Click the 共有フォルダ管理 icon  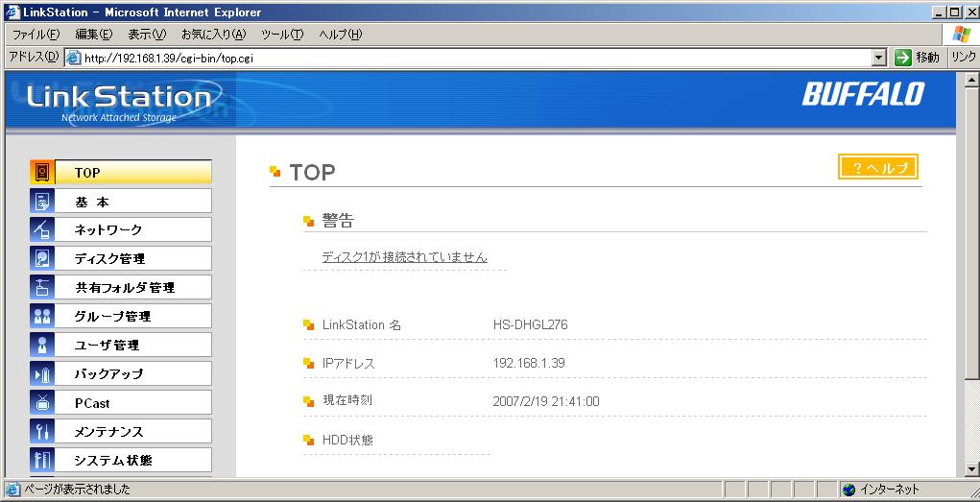point(42,288)
